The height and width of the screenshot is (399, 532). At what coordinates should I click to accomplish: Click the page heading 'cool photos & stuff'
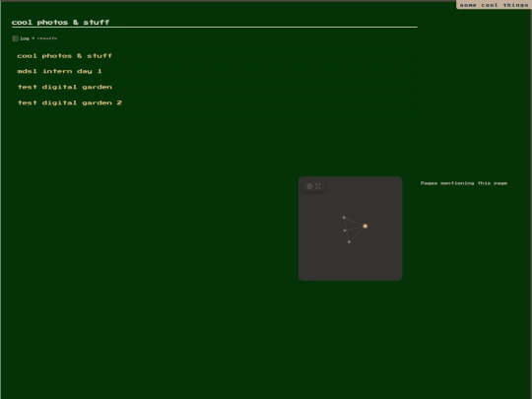pos(60,23)
